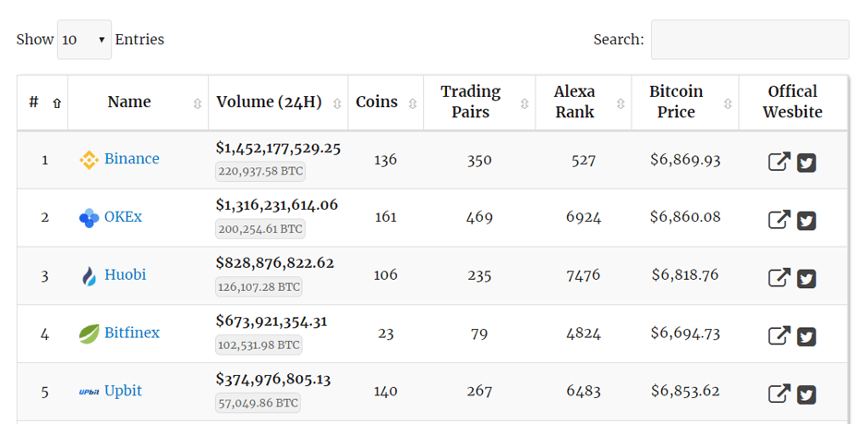This screenshot has width=868, height=424.
Task: Open the Show entries count dropdown
Action: [x=84, y=40]
